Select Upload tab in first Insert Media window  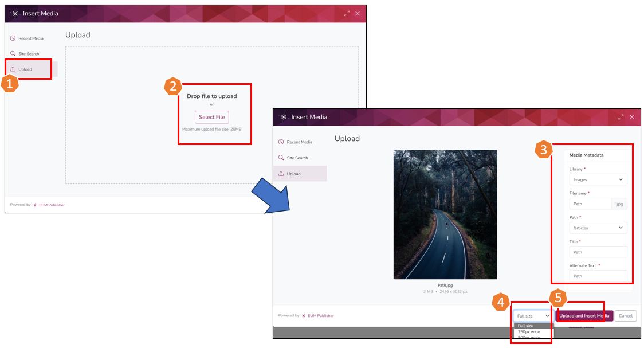32,69
